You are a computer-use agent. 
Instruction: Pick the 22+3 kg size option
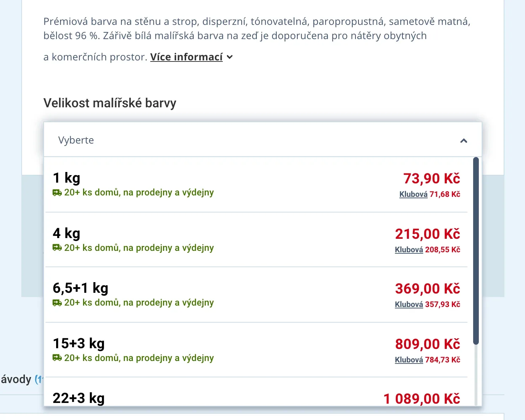(x=256, y=392)
